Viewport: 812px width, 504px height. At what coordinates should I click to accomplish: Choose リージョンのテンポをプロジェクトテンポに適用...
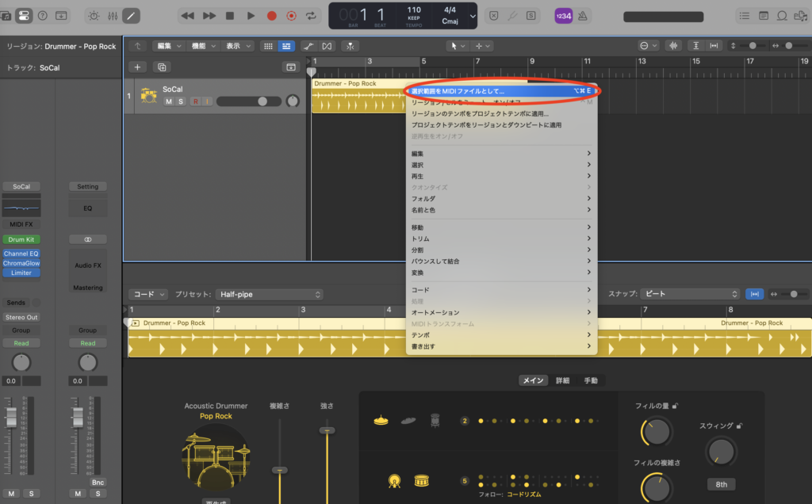(501, 113)
